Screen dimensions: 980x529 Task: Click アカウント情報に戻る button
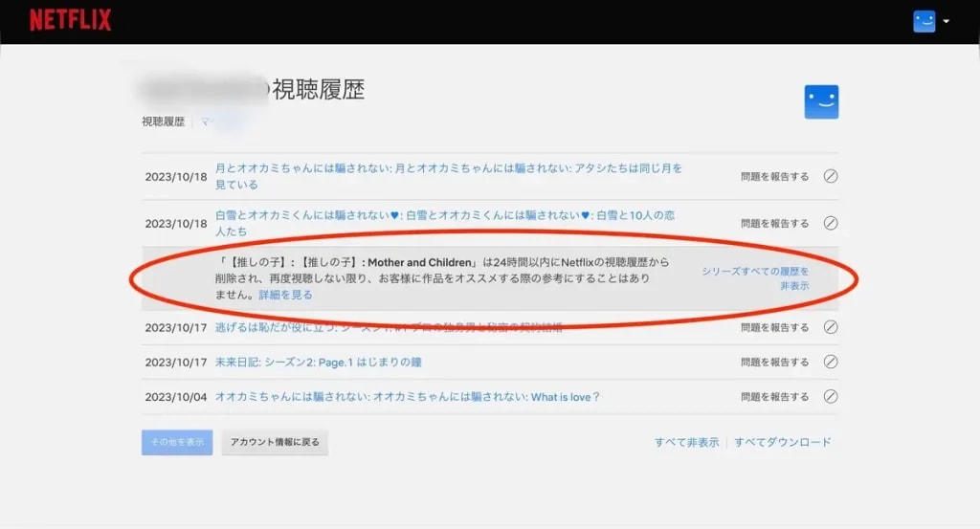click(275, 442)
